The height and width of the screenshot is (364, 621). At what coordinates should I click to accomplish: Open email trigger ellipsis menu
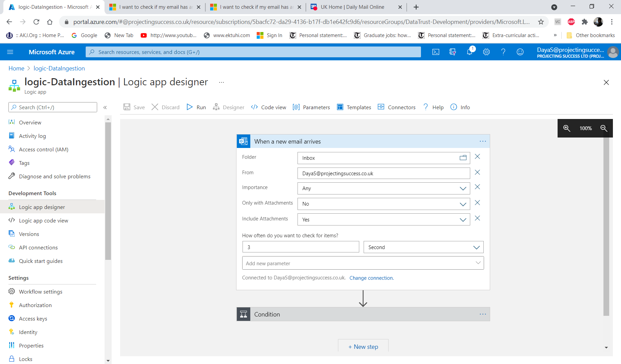[x=483, y=141]
